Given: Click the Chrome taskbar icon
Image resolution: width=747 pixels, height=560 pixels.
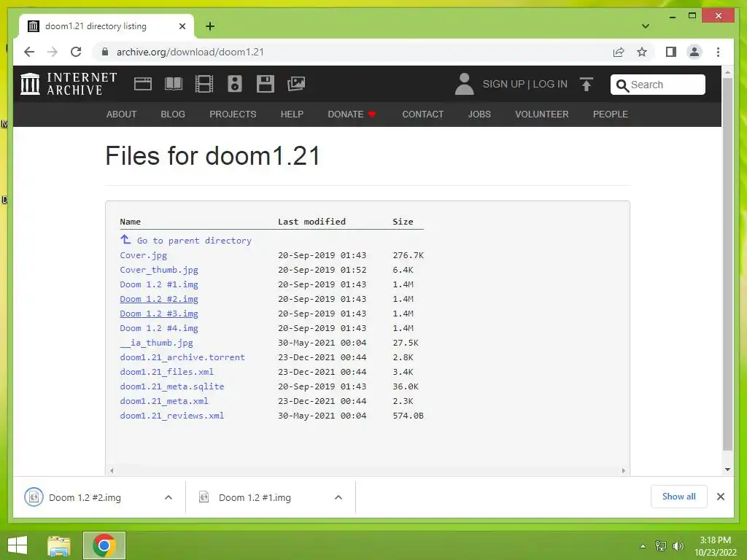Looking at the screenshot, I should (104, 545).
